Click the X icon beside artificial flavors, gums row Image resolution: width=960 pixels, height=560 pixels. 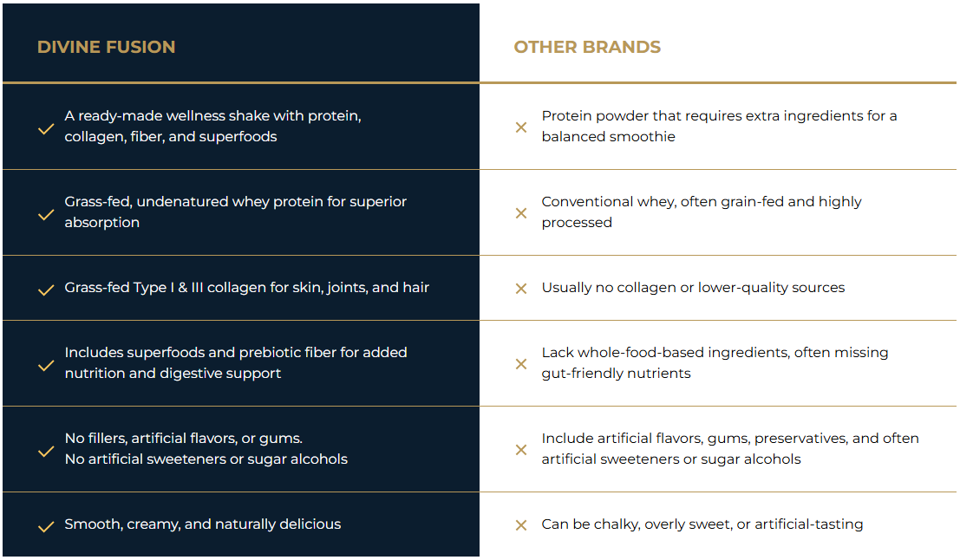pyautogui.click(x=521, y=450)
